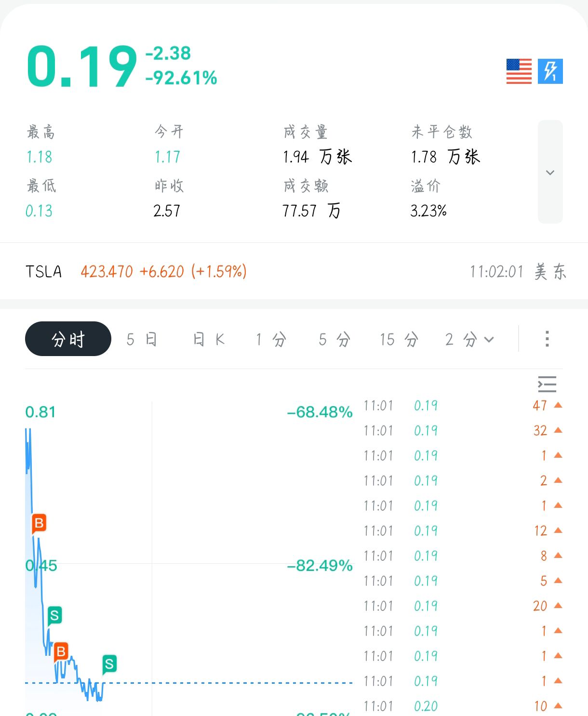Screen dimensions: 588x716
Task: Open the three-dot more options menu
Action: click(547, 339)
